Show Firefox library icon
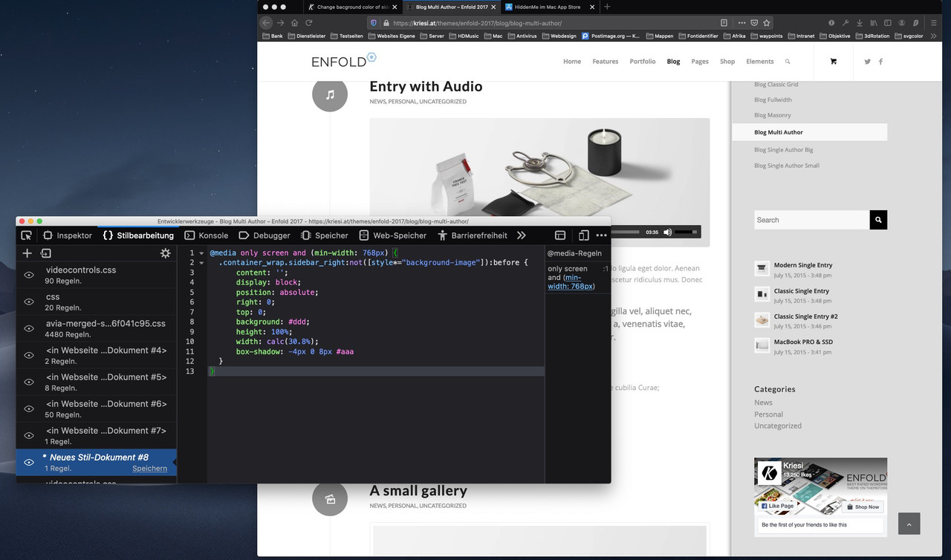This screenshot has width=951, height=560. (874, 22)
